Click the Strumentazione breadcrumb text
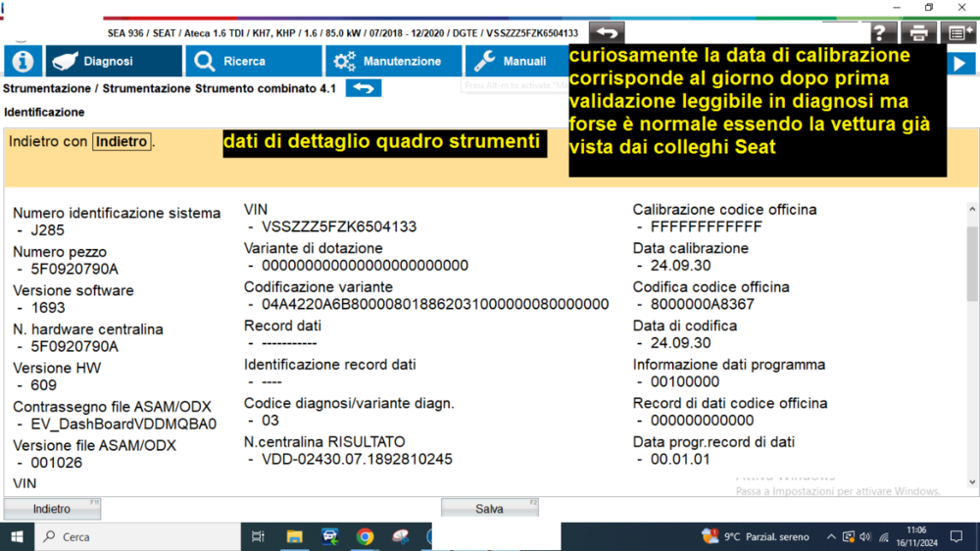The image size is (980, 551). tap(46, 89)
